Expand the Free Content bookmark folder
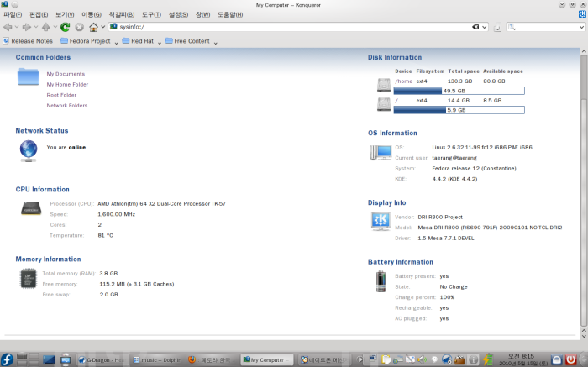Image resolution: width=588 pixels, height=367 pixels. pyautogui.click(x=191, y=41)
